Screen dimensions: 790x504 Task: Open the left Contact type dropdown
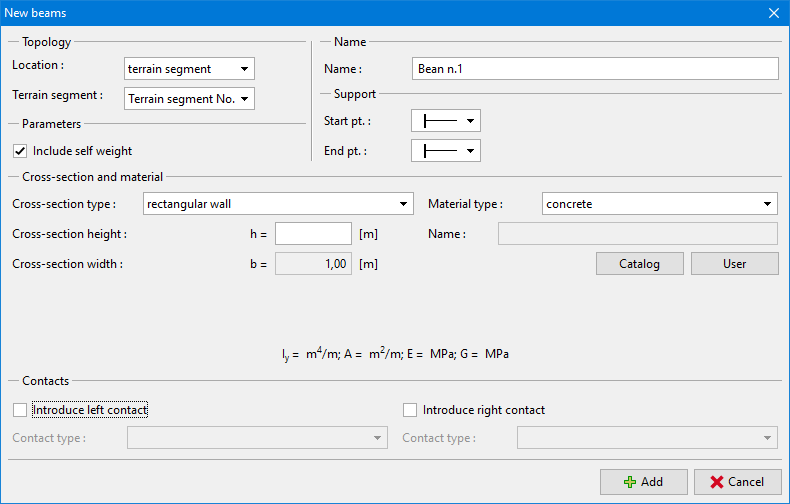257,438
